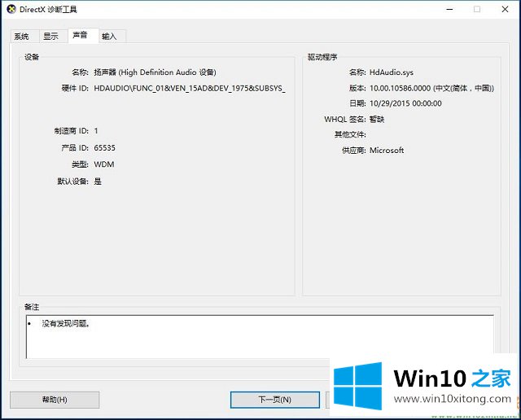This screenshot has width=521, height=420.
Task: Click the 帮助(H) button
Action: point(55,400)
